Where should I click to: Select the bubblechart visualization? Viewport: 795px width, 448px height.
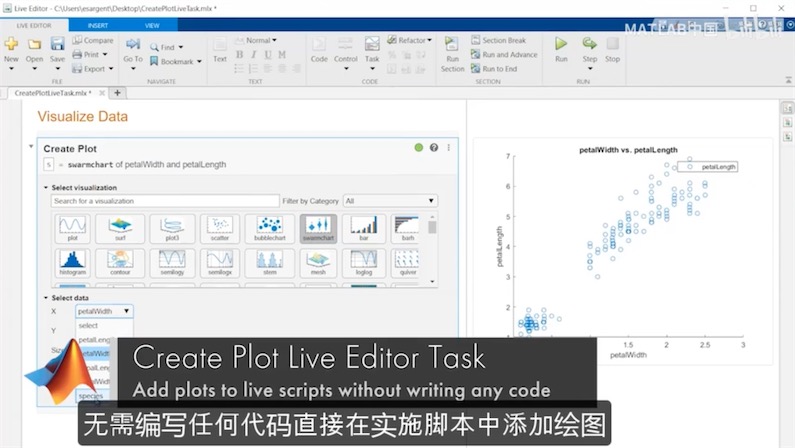click(270, 229)
